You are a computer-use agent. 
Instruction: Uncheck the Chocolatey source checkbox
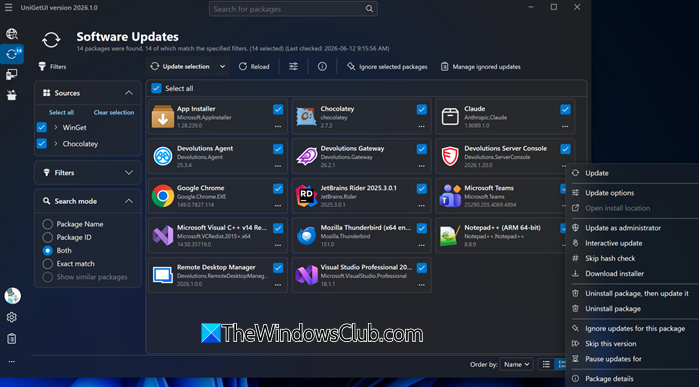(x=42, y=143)
